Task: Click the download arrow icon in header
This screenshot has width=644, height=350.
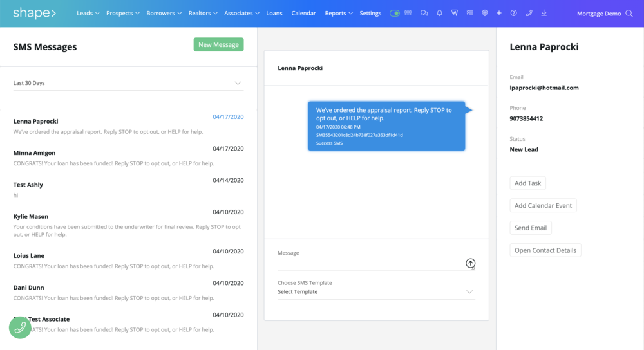Action: pyautogui.click(x=544, y=13)
